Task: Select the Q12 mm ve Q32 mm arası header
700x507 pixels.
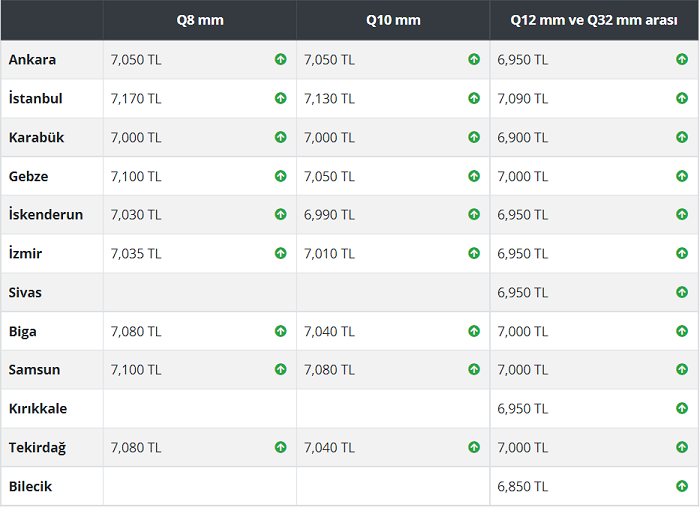Action: coord(593,20)
